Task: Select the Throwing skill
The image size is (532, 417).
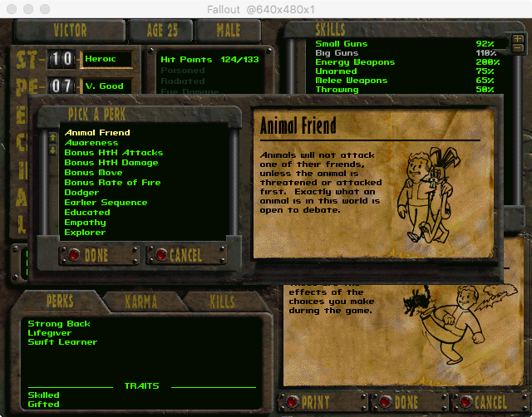Action: (405, 90)
